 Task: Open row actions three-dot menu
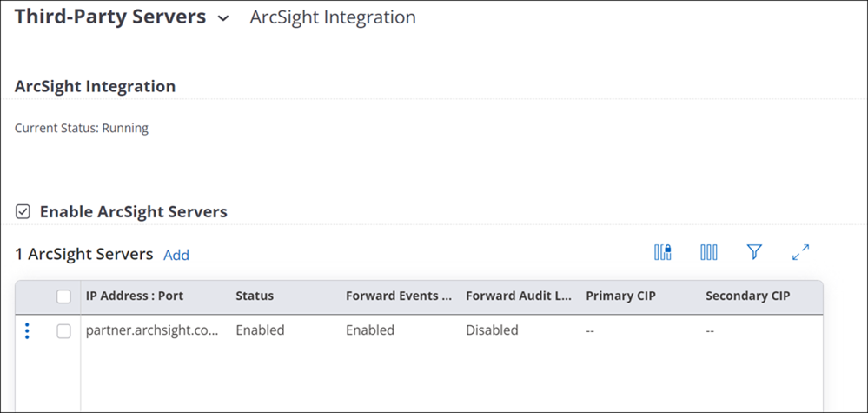(27, 331)
